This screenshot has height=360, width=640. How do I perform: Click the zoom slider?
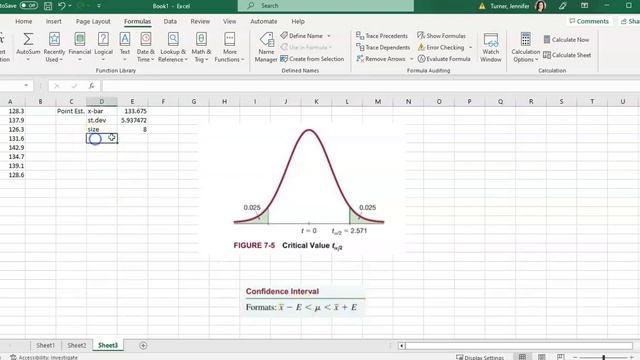pyautogui.click(x=603, y=358)
